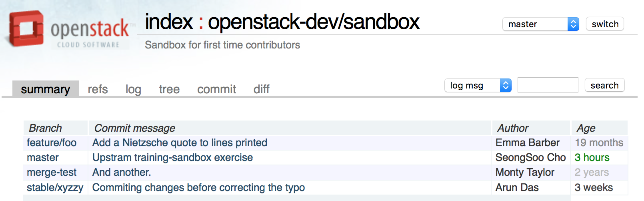Open the Commiting changes typo commit link
The image size is (644, 201).
coord(198,187)
